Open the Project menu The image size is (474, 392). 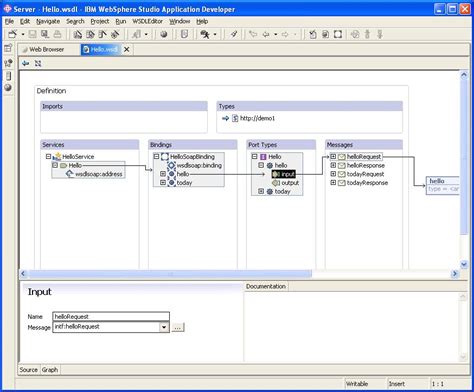(x=100, y=21)
